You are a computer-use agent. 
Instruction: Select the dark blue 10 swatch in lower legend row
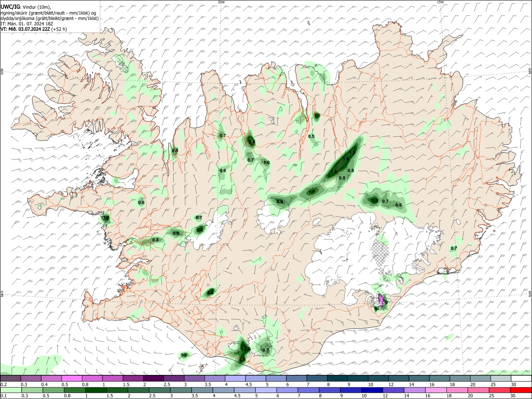click(x=372, y=390)
